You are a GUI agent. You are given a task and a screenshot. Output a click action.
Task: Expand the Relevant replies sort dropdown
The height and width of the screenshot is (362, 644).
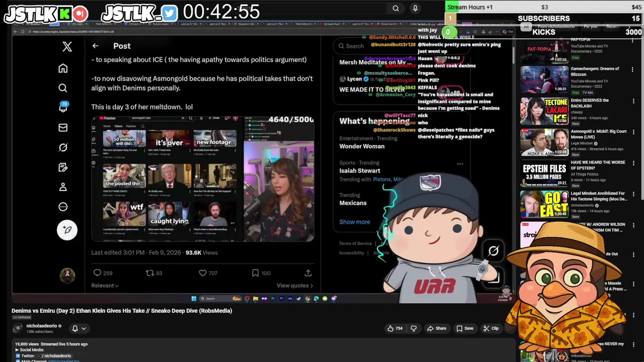[x=105, y=286]
